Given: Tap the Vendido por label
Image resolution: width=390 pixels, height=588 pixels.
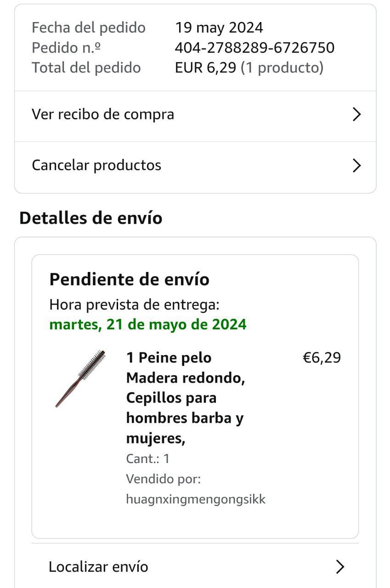Looking at the screenshot, I should tap(164, 479).
